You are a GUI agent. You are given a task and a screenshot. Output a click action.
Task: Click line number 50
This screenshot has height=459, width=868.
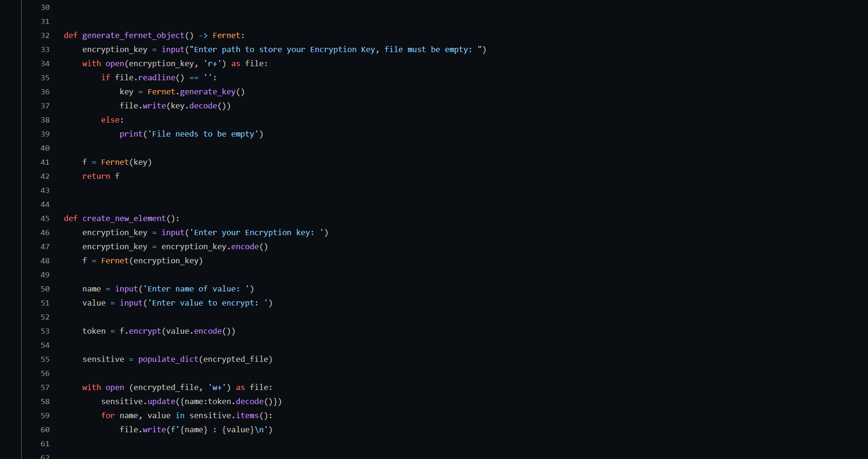45,289
